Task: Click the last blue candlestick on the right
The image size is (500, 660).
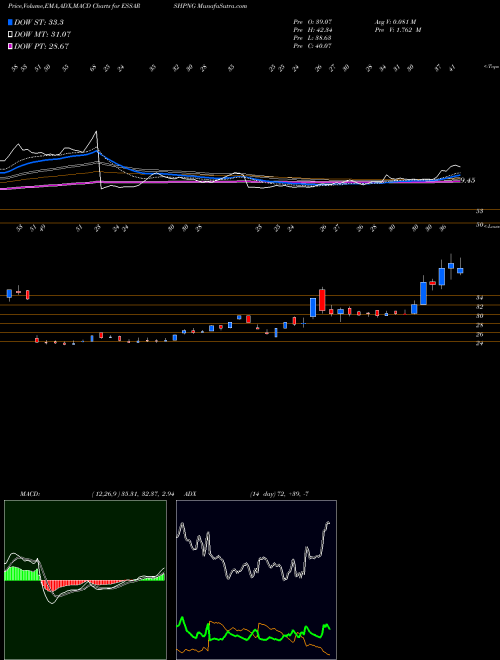Action: click(460, 271)
